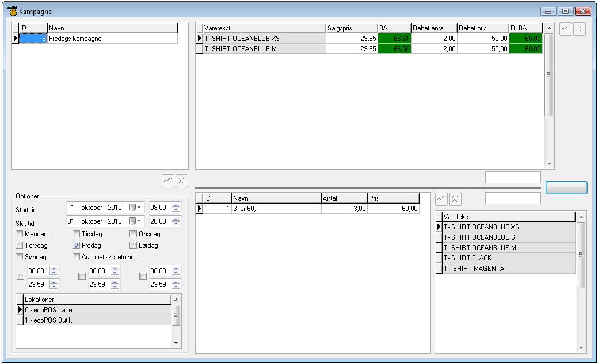
Task: Enable the Lørdag checkbox
Action: coord(134,246)
